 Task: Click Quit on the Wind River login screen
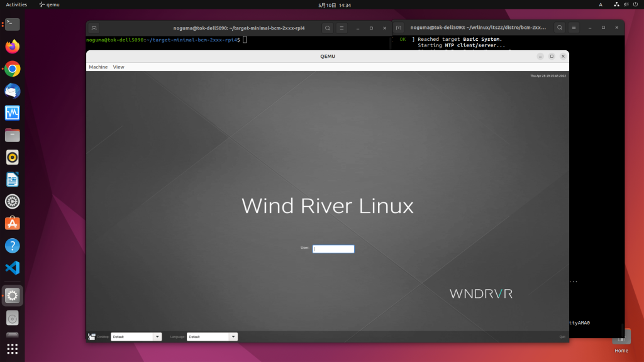coord(563,336)
